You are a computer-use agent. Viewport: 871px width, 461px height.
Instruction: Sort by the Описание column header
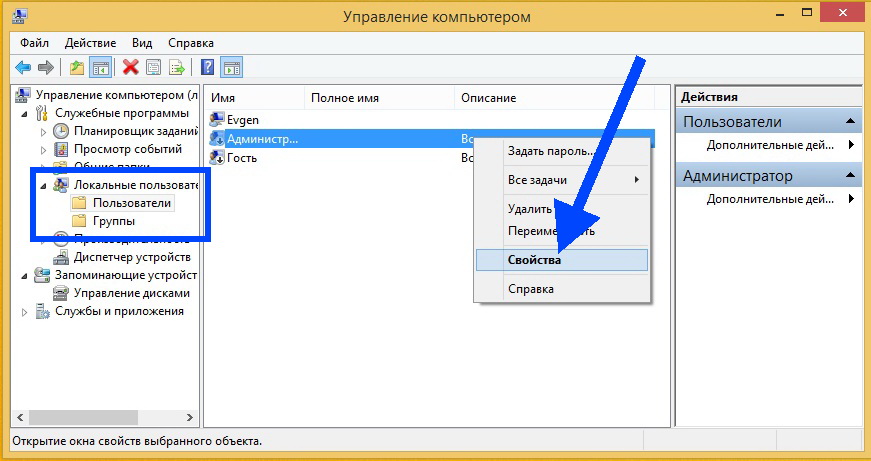(554, 98)
